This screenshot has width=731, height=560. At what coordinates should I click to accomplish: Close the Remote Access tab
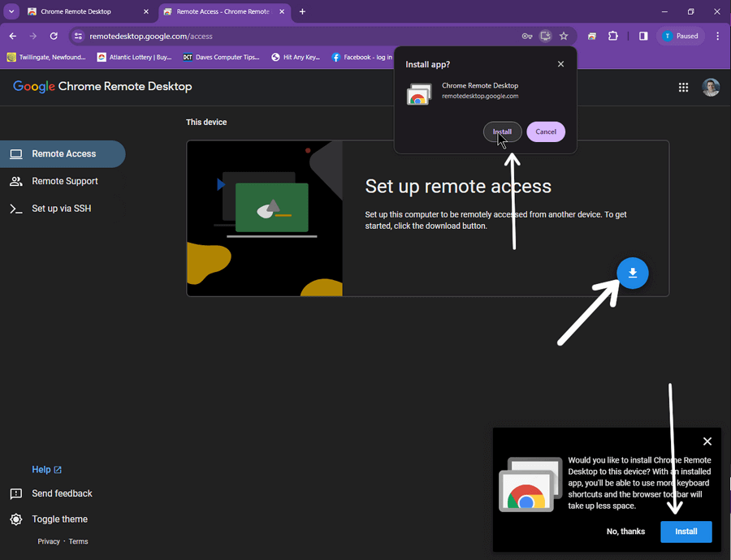282,11
